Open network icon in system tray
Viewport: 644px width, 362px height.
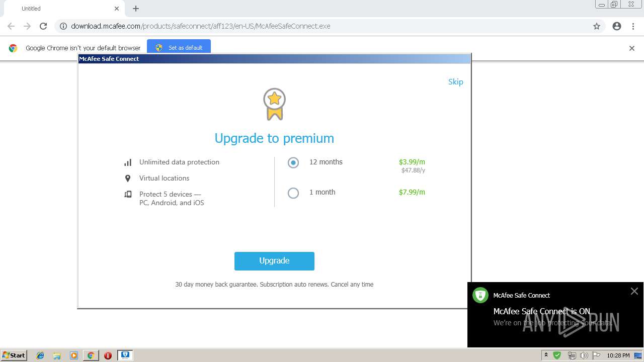click(572, 355)
